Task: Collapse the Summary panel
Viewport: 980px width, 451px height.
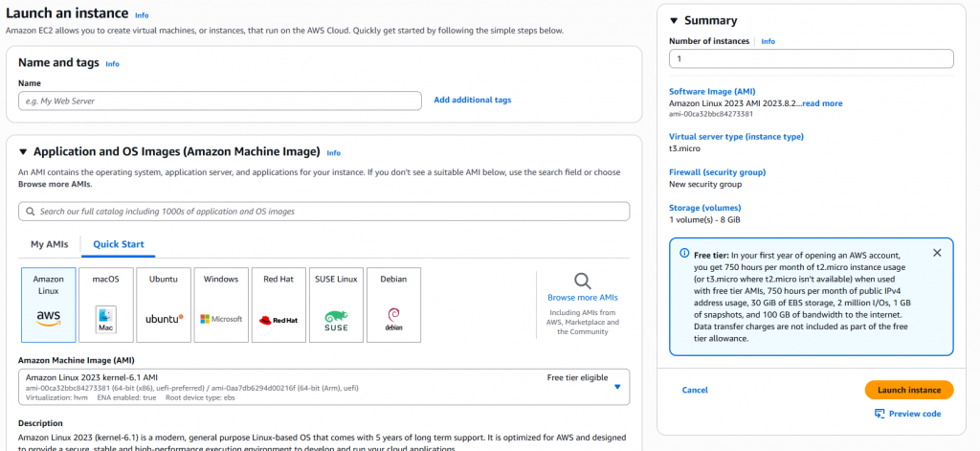Action: coord(674,21)
